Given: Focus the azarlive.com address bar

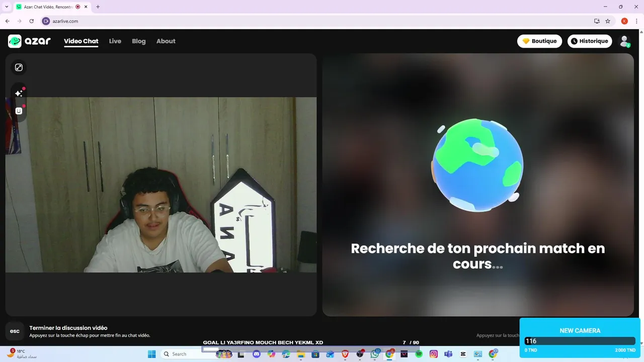Looking at the screenshot, I should click(317, 21).
